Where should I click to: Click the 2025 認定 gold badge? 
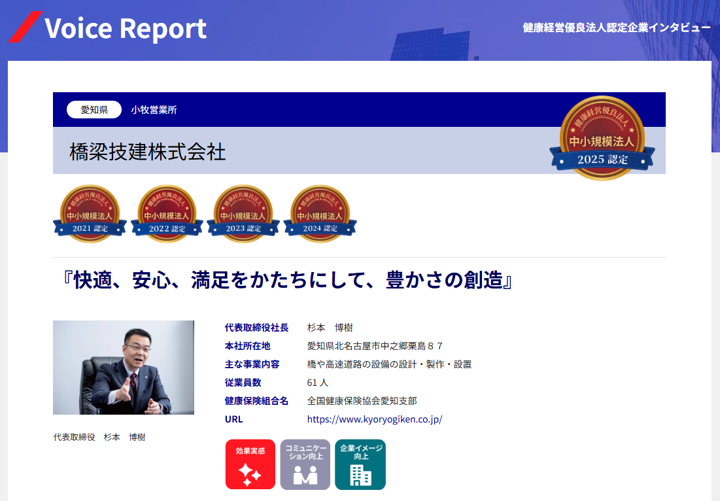click(x=600, y=138)
